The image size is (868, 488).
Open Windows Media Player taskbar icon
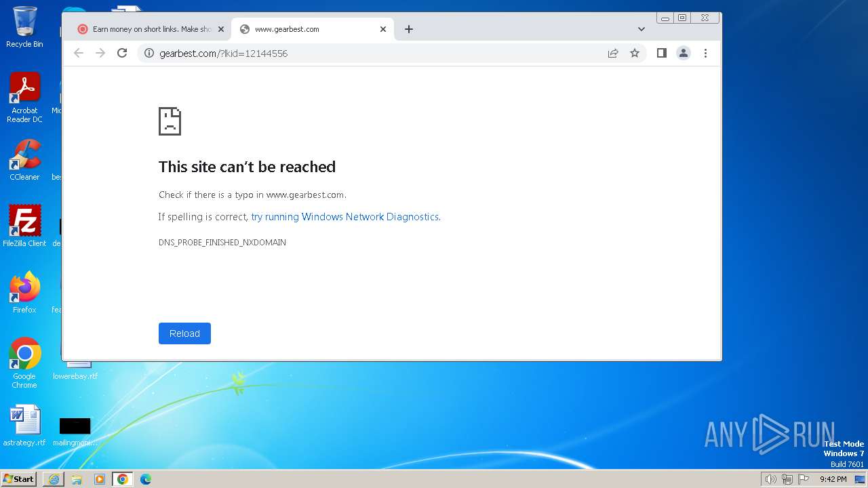[x=100, y=479]
